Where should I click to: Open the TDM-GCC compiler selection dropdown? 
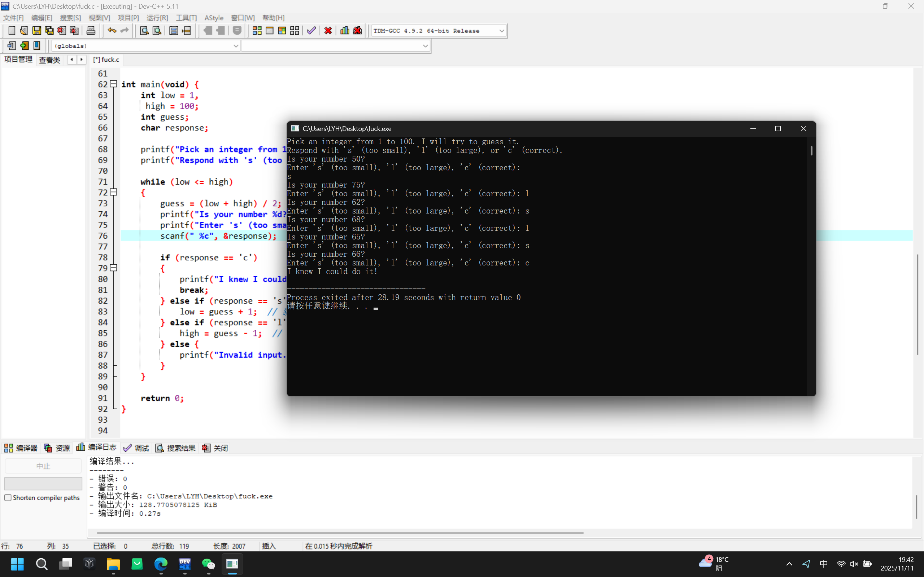(501, 31)
